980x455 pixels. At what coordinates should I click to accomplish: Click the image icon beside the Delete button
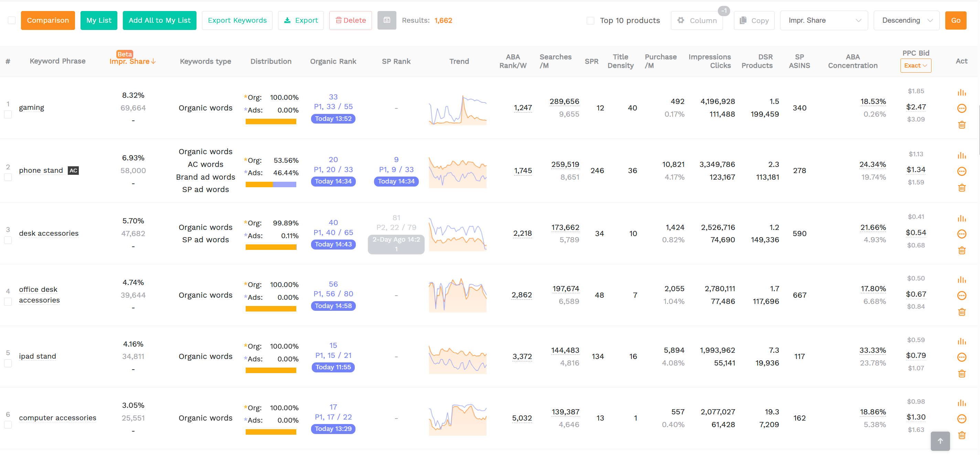click(x=386, y=20)
